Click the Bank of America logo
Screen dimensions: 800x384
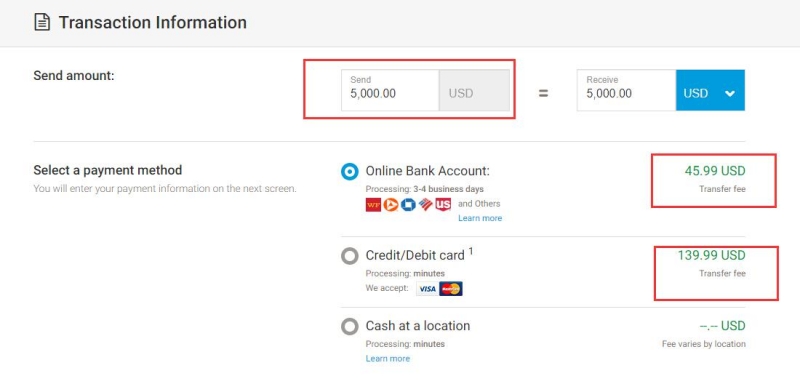point(426,205)
